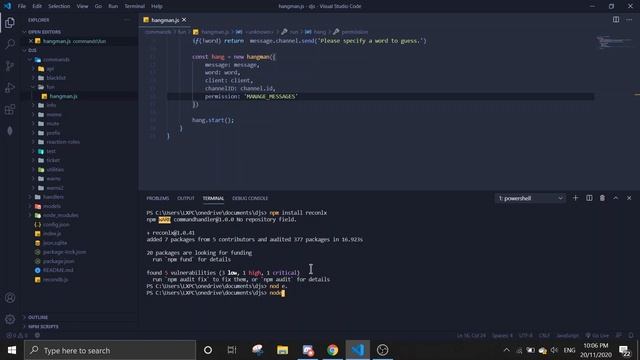The image size is (640, 360).
Task: Expand the NPM Scripts section
Action: pos(43,327)
